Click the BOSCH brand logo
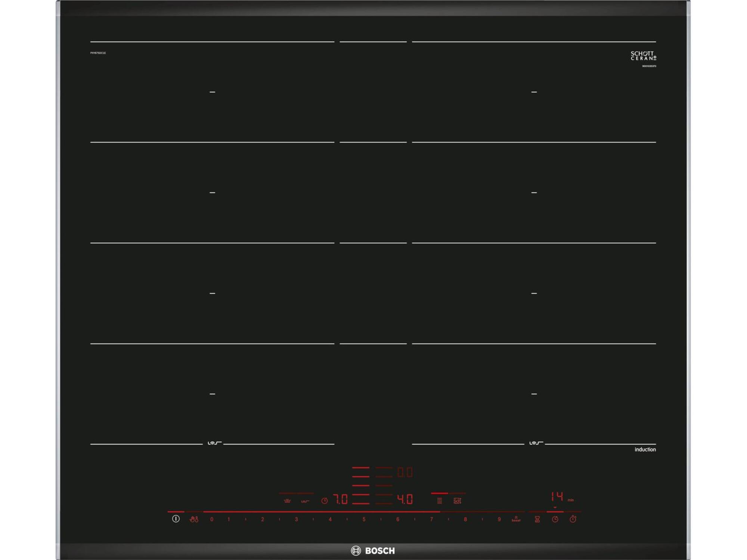The height and width of the screenshot is (560, 747). pos(373,550)
